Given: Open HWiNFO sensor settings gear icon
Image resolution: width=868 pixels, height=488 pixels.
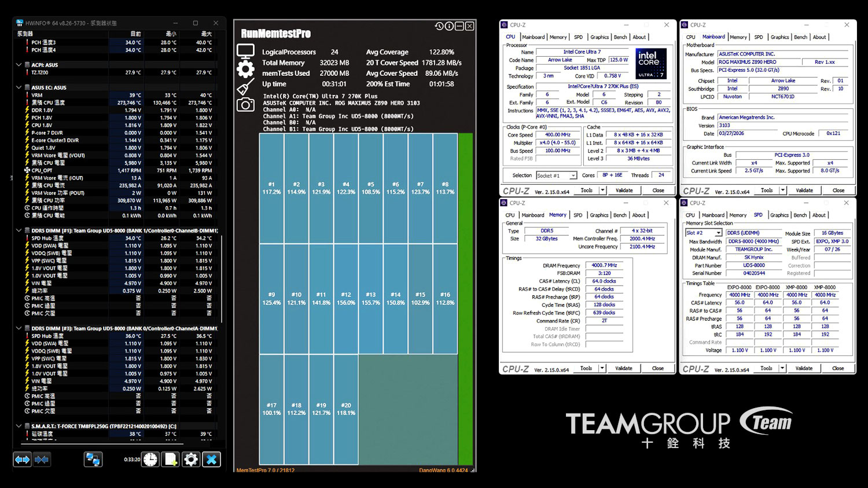Looking at the screenshot, I should click(x=191, y=460).
